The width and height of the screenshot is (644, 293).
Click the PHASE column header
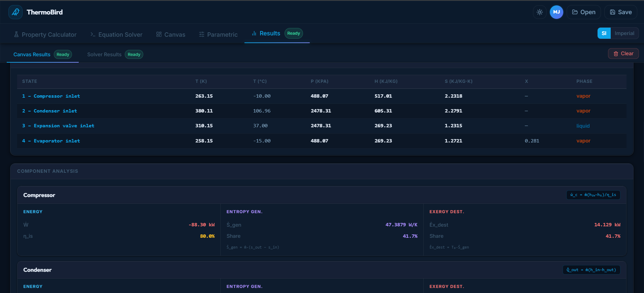pos(584,81)
